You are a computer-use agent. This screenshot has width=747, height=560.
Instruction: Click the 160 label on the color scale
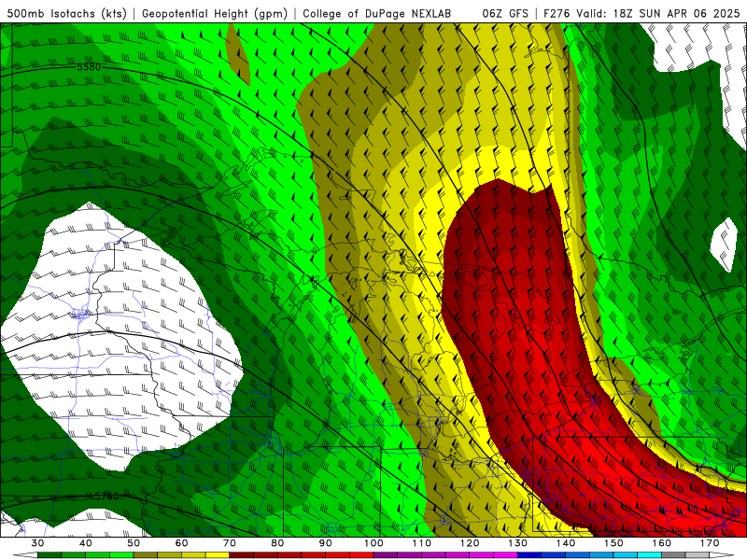[x=662, y=543]
